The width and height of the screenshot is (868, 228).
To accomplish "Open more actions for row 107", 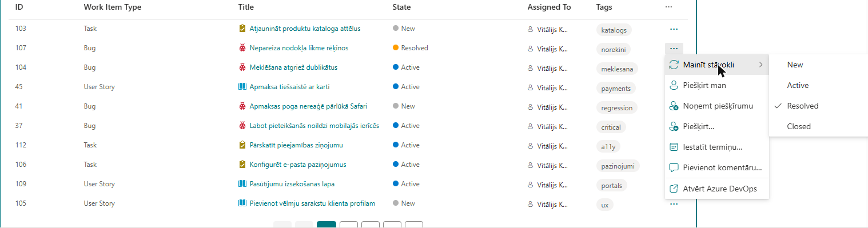I will click(x=674, y=48).
